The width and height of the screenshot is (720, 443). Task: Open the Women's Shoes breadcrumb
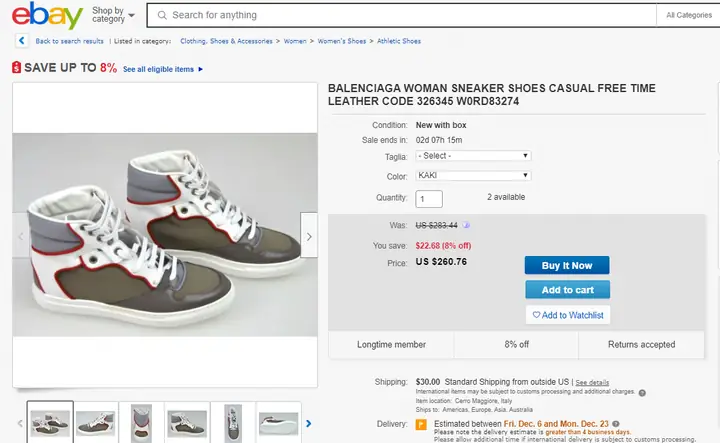pos(342,41)
